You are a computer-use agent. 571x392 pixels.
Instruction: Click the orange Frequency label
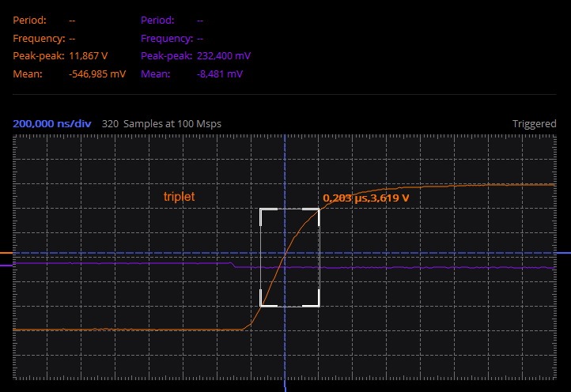[39, 38]
